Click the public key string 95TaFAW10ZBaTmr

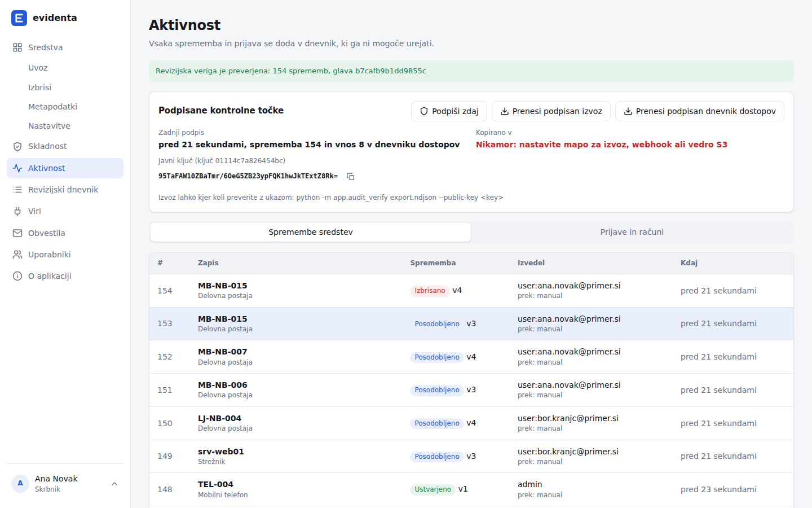tap(248, 176)
